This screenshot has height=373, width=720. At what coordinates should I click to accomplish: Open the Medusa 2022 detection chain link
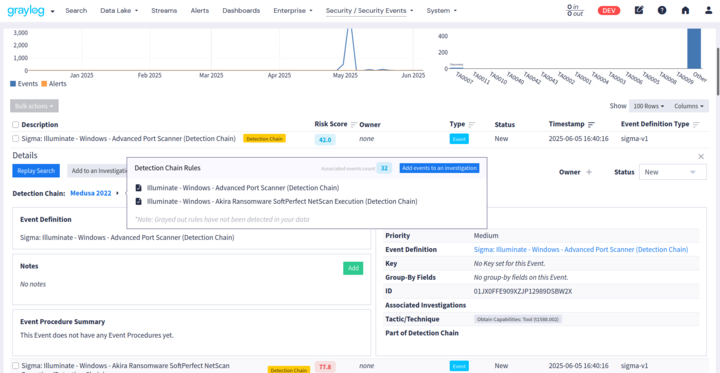tap(90, 193)
